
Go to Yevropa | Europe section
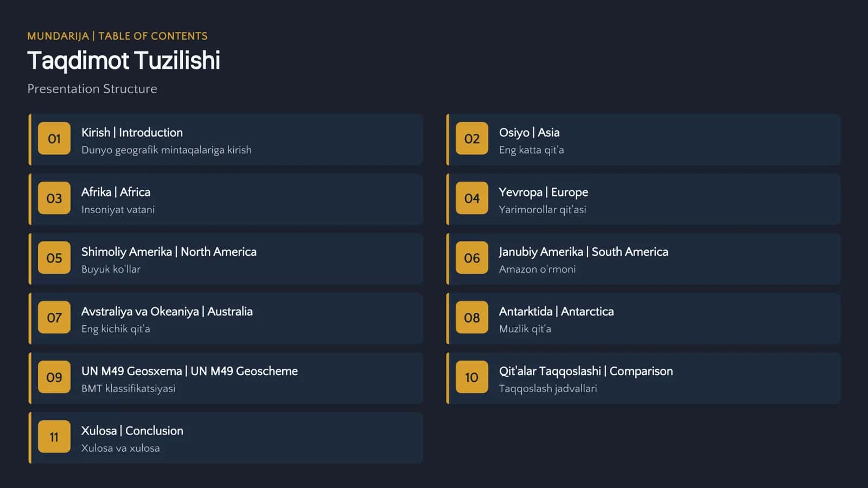point(643,200)
